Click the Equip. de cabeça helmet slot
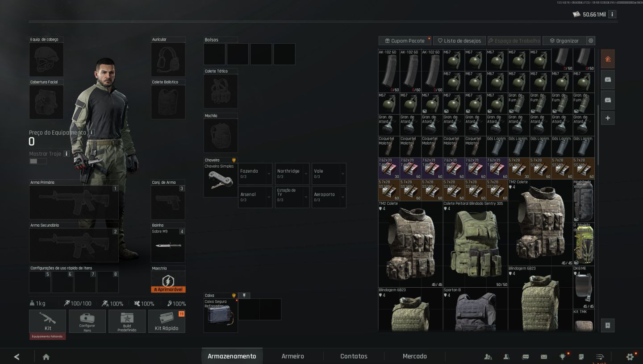This screenshot has height=364, width=643. coord(46,59)
